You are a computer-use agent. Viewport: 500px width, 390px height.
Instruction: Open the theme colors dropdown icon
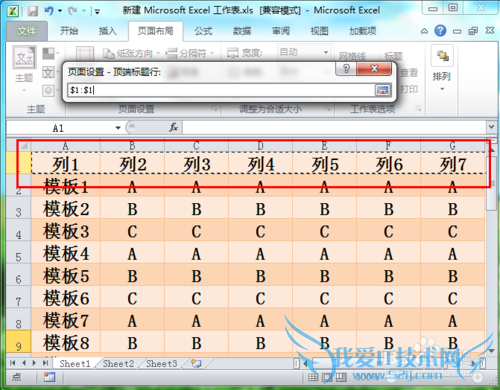point(51,53)
